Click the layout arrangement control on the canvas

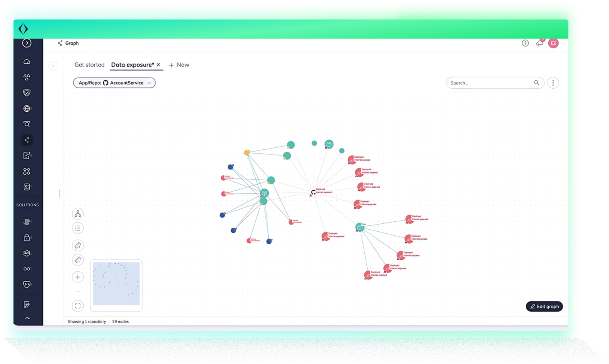tap(78, 213)
